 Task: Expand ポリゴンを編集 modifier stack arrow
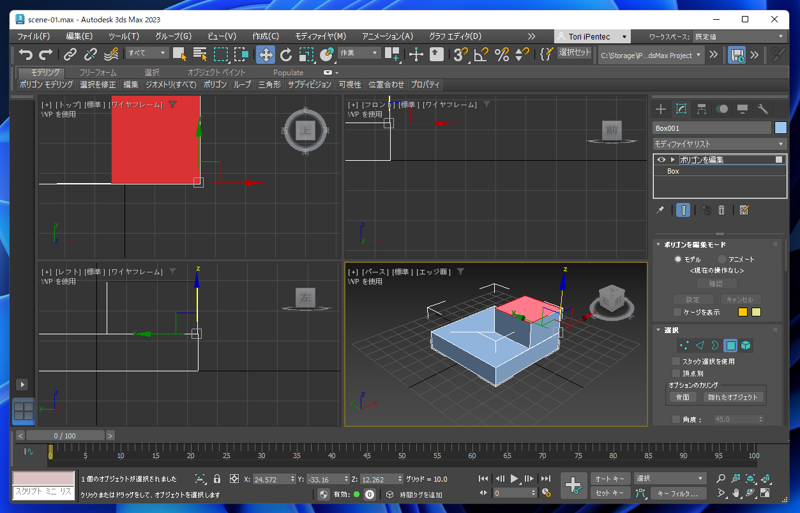coord(673,160)
